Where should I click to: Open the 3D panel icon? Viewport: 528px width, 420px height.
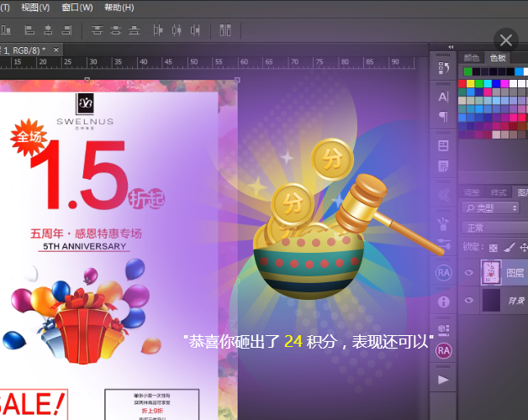pos(443,330)
